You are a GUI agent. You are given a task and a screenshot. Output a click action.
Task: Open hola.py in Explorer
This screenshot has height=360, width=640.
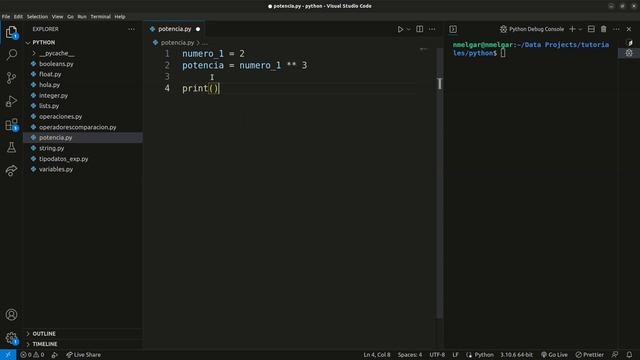click(49, 85)
